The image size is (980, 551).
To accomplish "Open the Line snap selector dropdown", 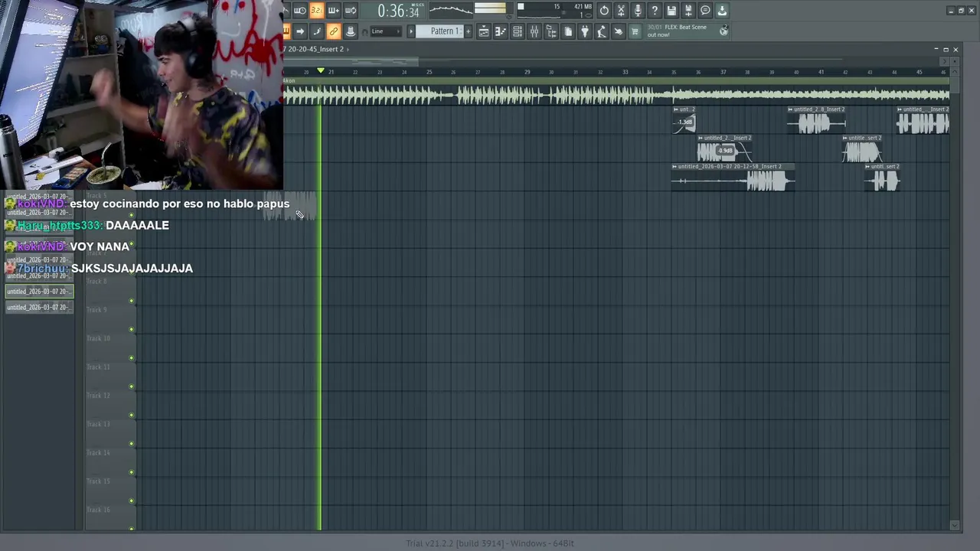I will pyautogui.click(x=385, y=31).
